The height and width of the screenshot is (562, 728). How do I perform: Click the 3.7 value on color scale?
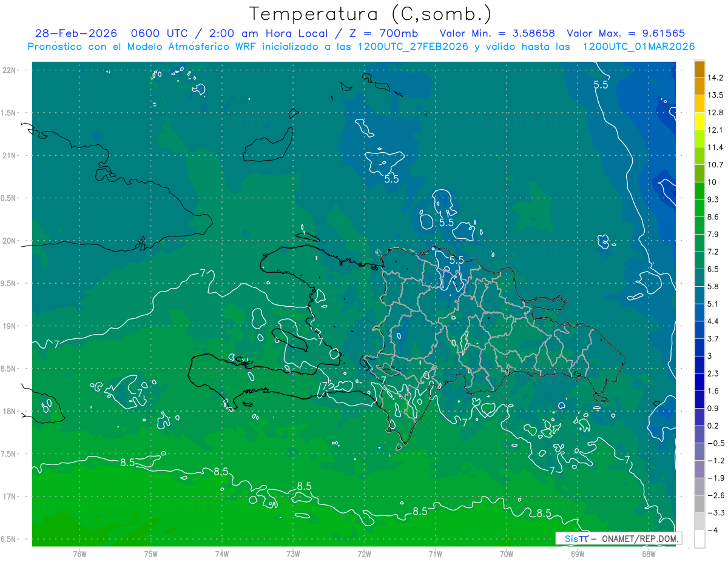pyautogui.click(x=714, y=338)
